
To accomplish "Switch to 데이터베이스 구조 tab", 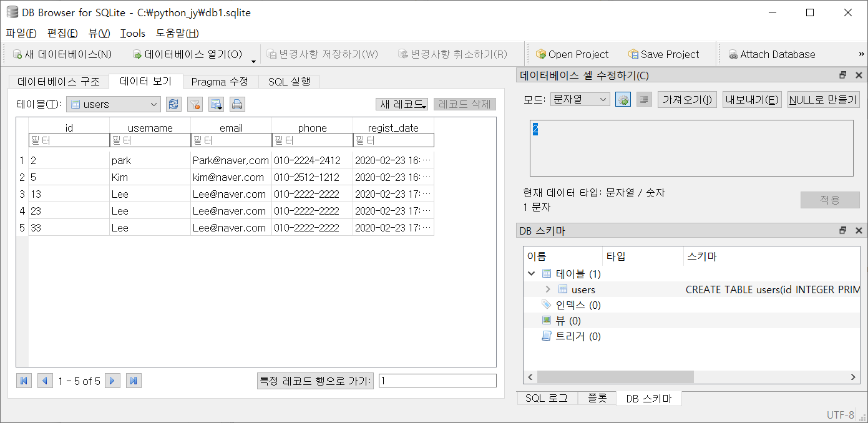I will [x=59, y=82].
